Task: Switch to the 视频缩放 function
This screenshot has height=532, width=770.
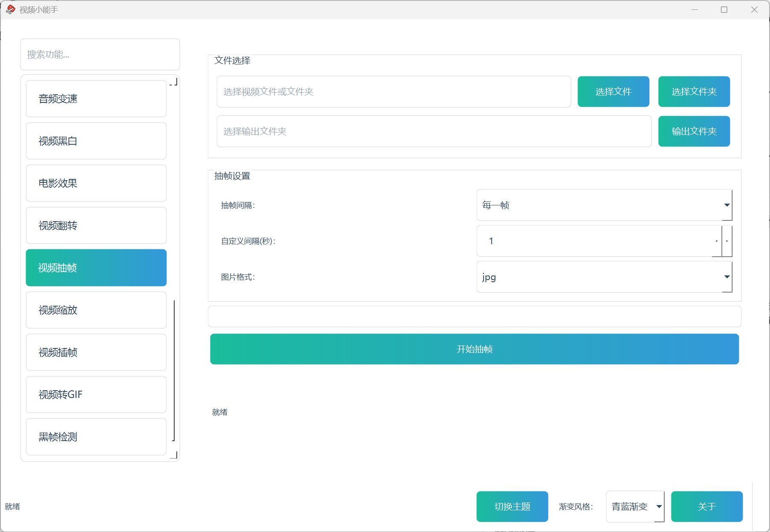Action: click(x=96, y=310)
